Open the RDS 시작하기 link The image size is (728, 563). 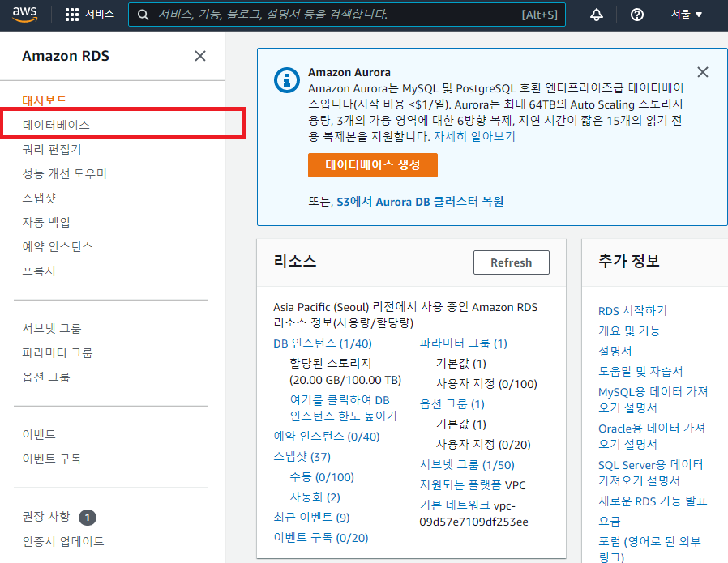pos(632,311)
